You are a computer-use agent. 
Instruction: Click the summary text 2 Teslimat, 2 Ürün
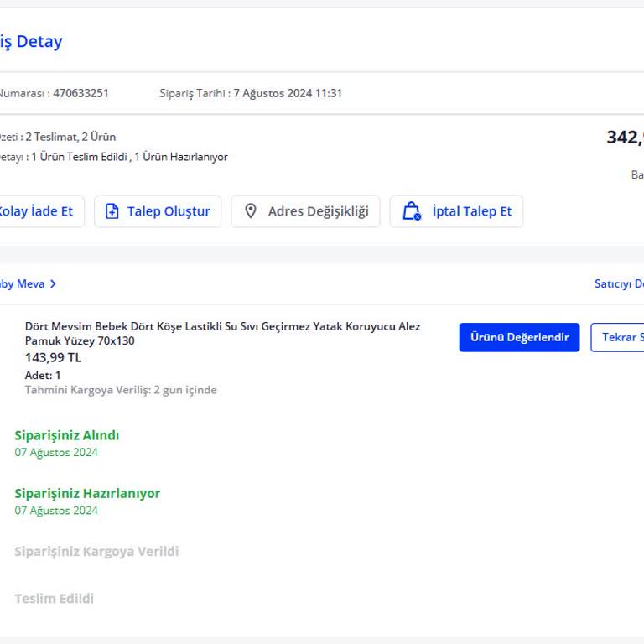coord(70,137)
